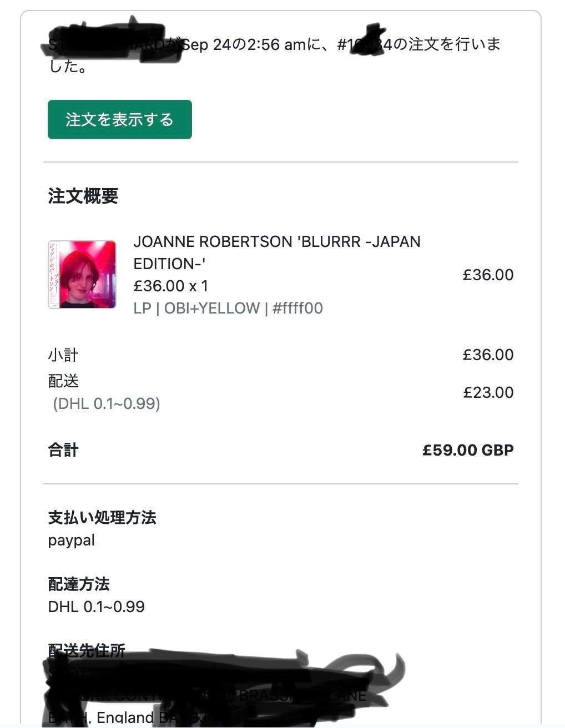565x728 pixels.
Task: Click the green 注文を表示する button
Action: (x=119, y=119)
